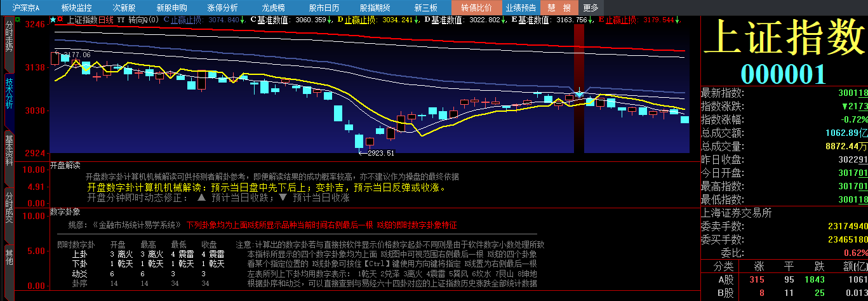Open the 基本资料 side tab
Screen dimensions: 868x301
9,150
